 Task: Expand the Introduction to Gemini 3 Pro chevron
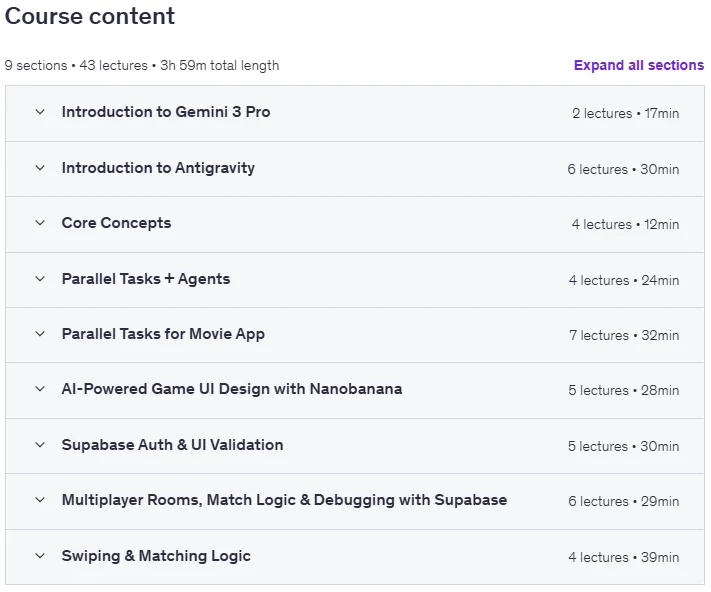point(40,112)
